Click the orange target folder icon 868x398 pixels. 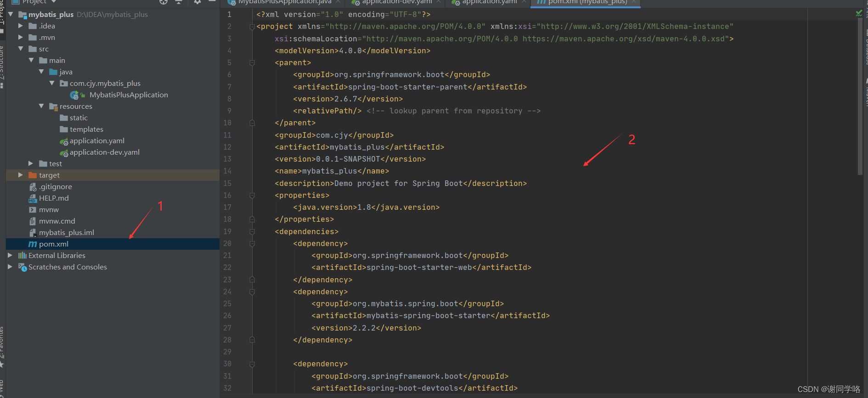pos(33,175)
